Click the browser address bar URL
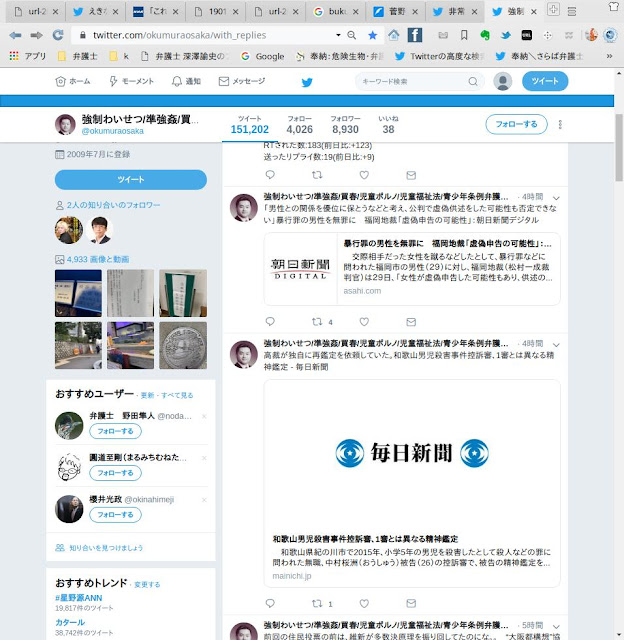Image resolution: width=624 pixels, height=640 pixels. tap(180, 36)
